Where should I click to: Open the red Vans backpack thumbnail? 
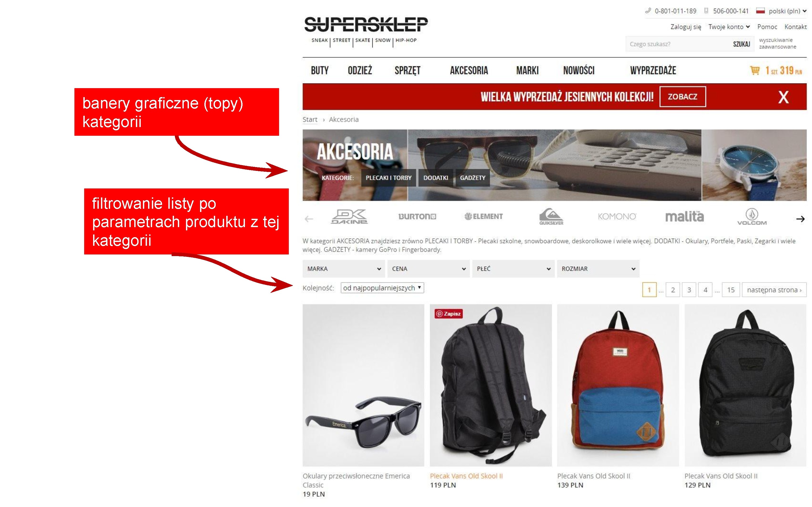(618, 385)
